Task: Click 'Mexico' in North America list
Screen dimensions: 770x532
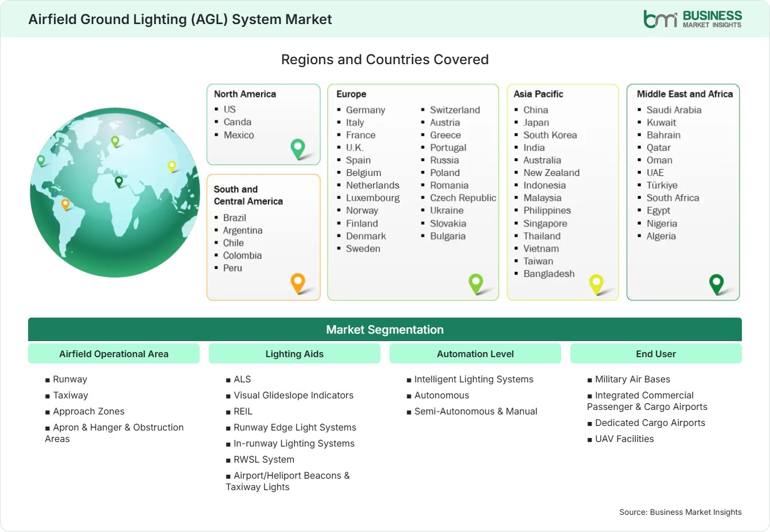Action: click(x=239, y=135)
